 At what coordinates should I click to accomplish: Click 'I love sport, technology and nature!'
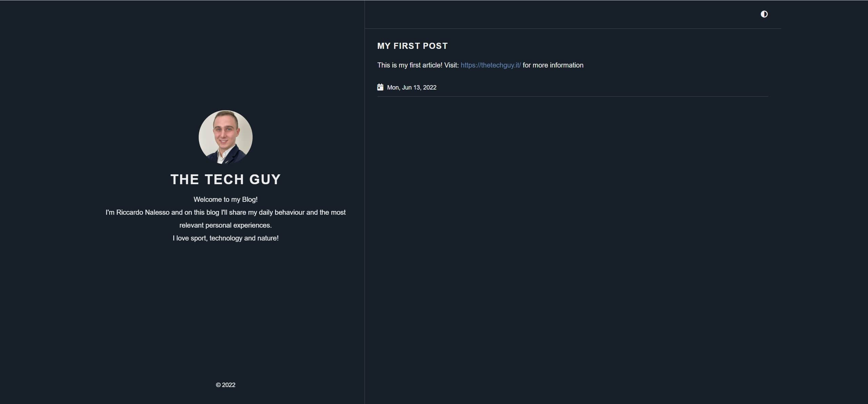[225, 238]
